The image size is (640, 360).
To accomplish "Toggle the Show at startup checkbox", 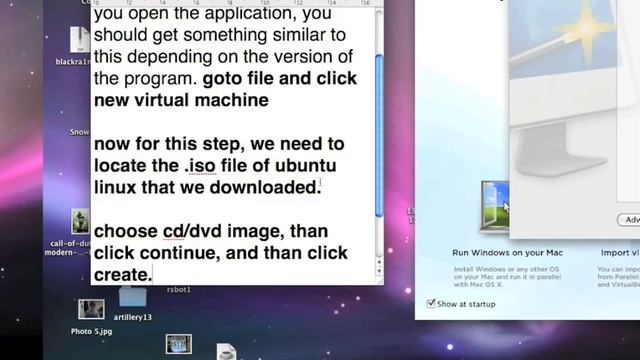I will pos(431,304).
